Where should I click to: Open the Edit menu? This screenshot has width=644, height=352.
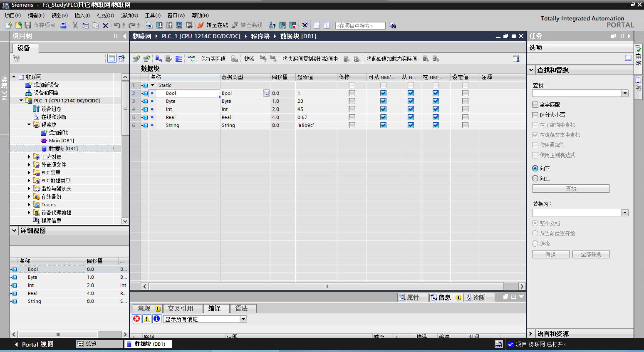click(x=36, y=15)
